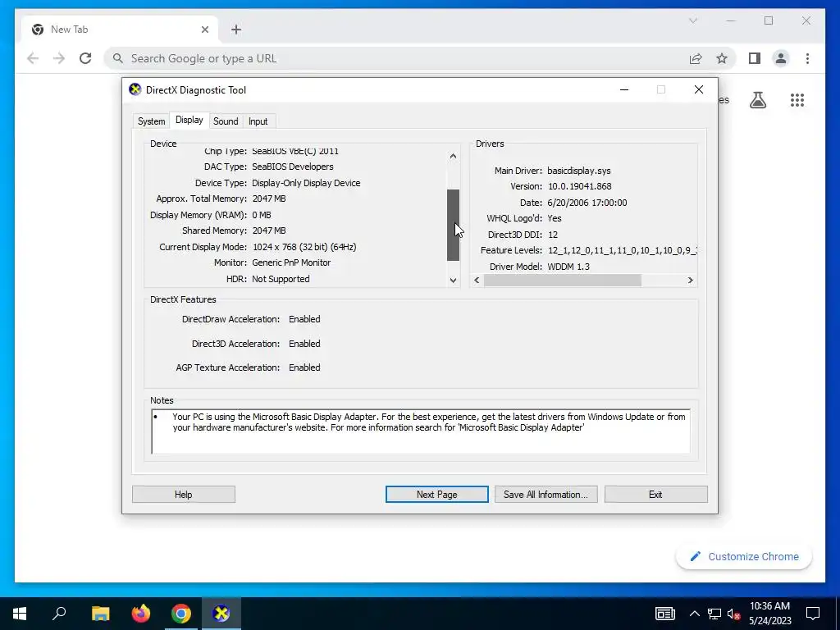
Task: Click the share page icon in Chrome
Action: pos(696,58)
